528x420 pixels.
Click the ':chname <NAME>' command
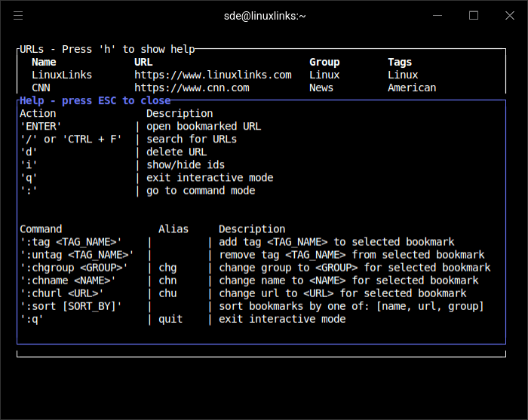tap(68, 281)
